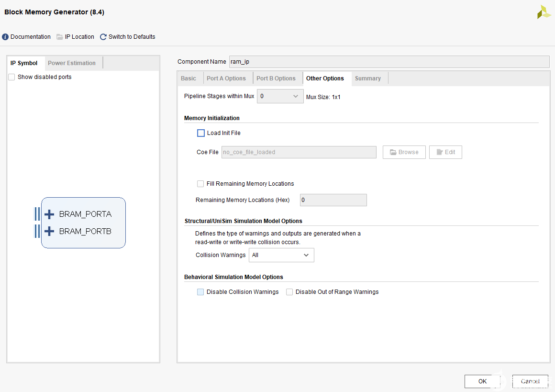Click the Component Name input field
Screen dimensions: 555x392
click(x=389, y=62)
